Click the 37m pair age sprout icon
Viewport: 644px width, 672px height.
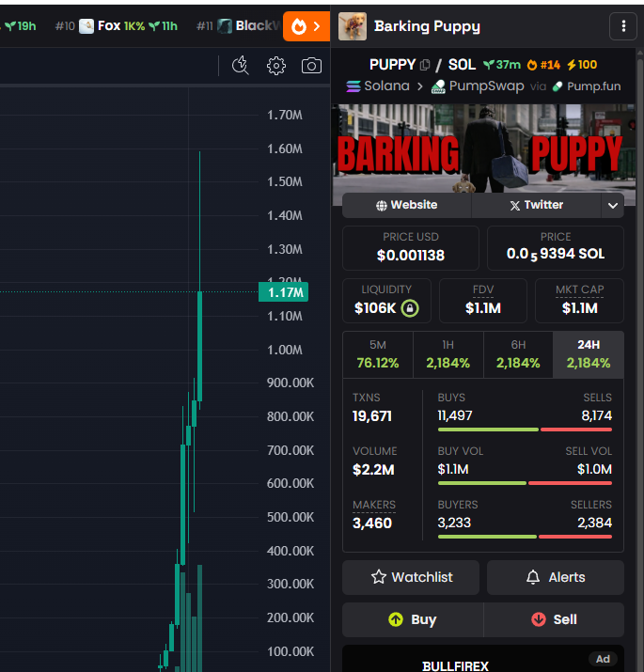[x=489, y=65]
